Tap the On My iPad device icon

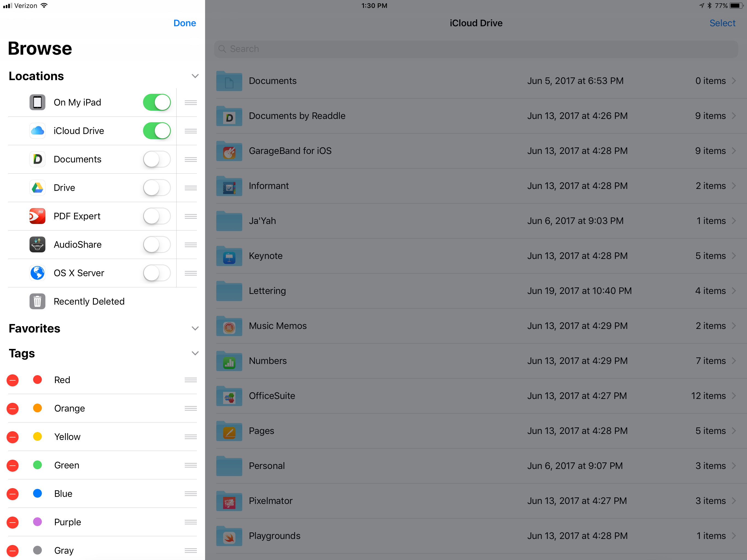pyautogui.click(x=37, y=102)
